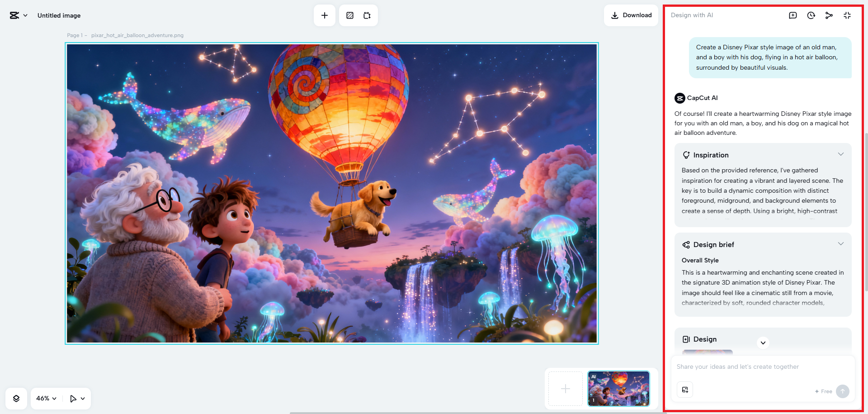Select the AI balloon image thumbnail
This screenshot has width=868, height=414.
pos(618,388)
